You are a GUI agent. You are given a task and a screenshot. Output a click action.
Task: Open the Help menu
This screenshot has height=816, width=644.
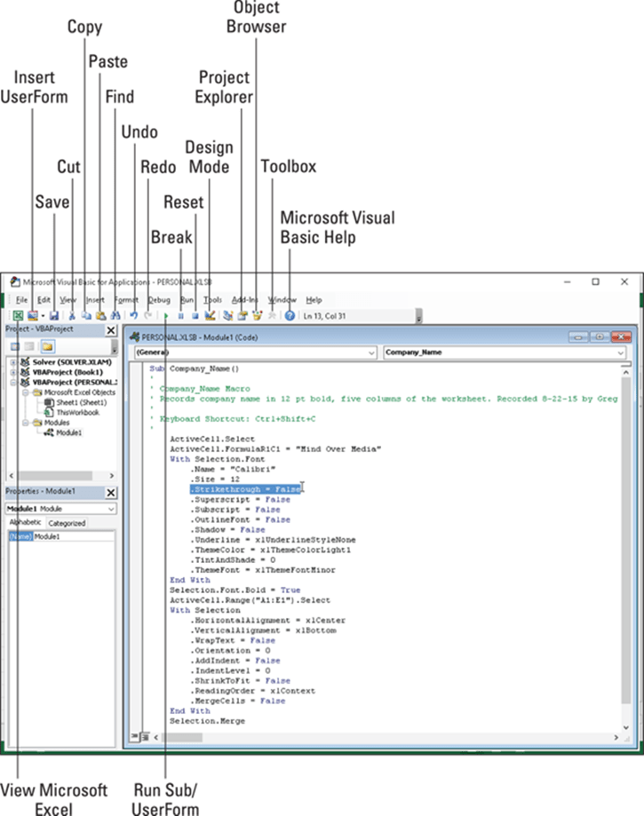point(314,300)
